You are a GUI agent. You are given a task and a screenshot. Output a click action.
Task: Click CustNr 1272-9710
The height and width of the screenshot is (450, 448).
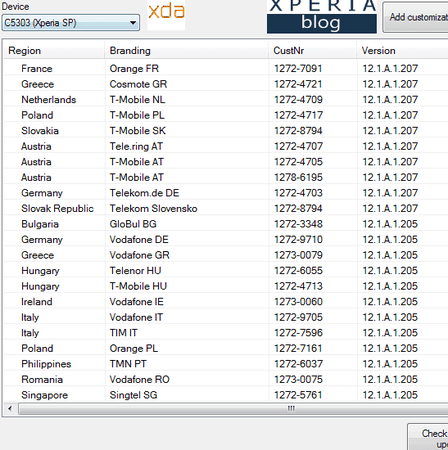pyautogui.click(x=298, y=240)
